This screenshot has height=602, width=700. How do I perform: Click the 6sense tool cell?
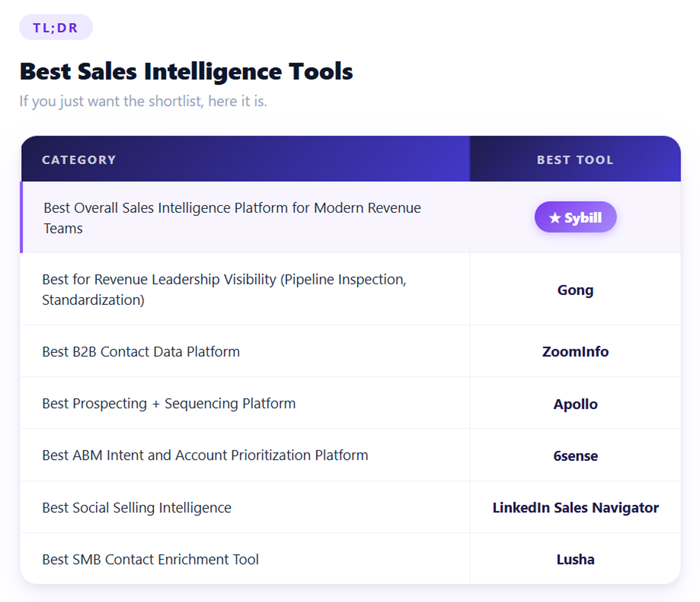(575, 455)
